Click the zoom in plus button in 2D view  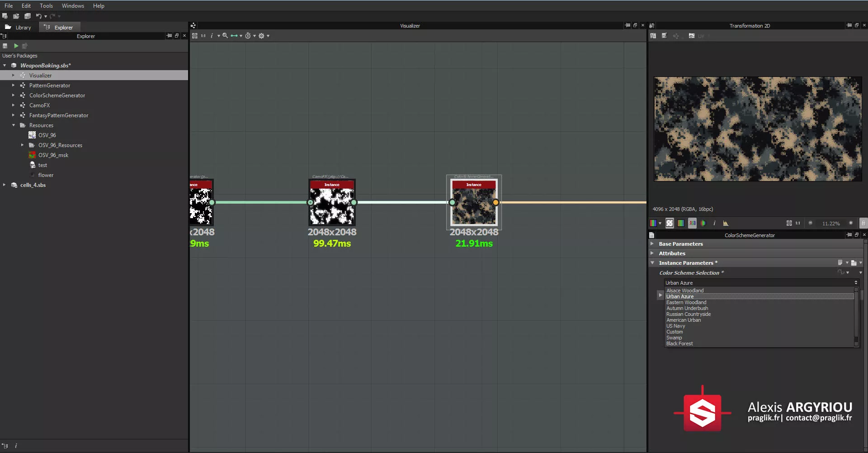pos(850,223)
